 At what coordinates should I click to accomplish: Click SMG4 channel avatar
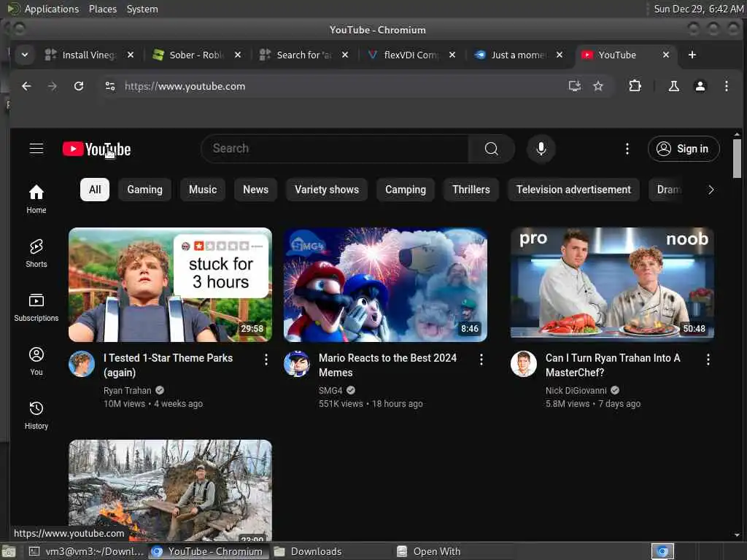coord(297,364)
